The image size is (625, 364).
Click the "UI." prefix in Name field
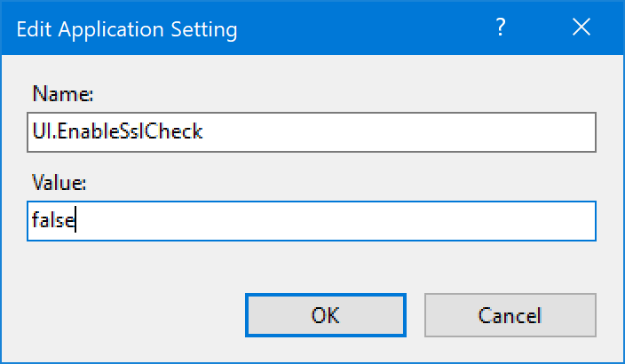point(40,132)
